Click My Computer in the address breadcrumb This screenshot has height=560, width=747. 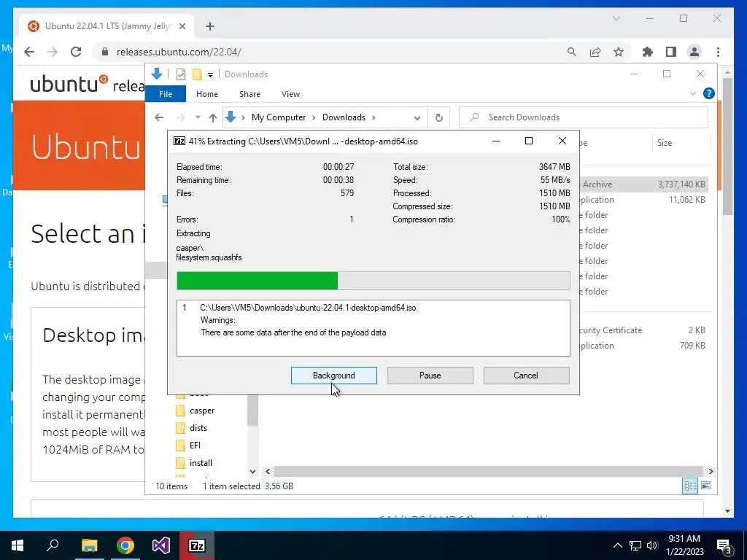(x=279, y=117)
